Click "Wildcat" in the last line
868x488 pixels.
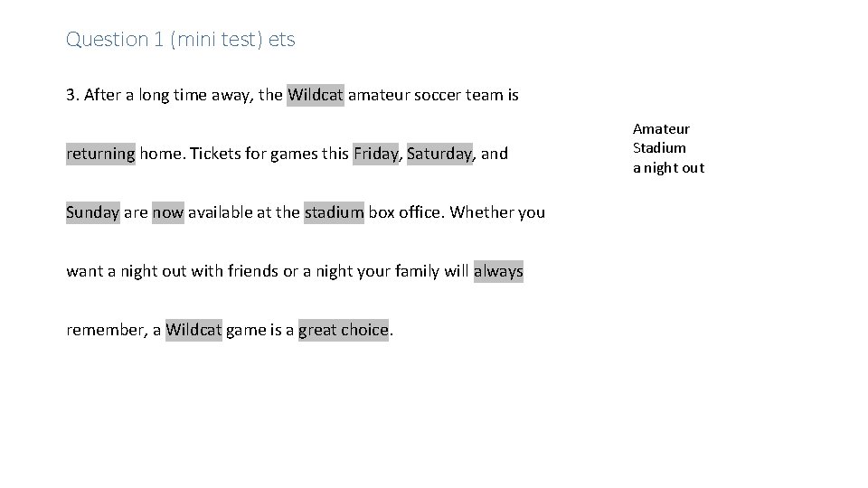(193, 330)
